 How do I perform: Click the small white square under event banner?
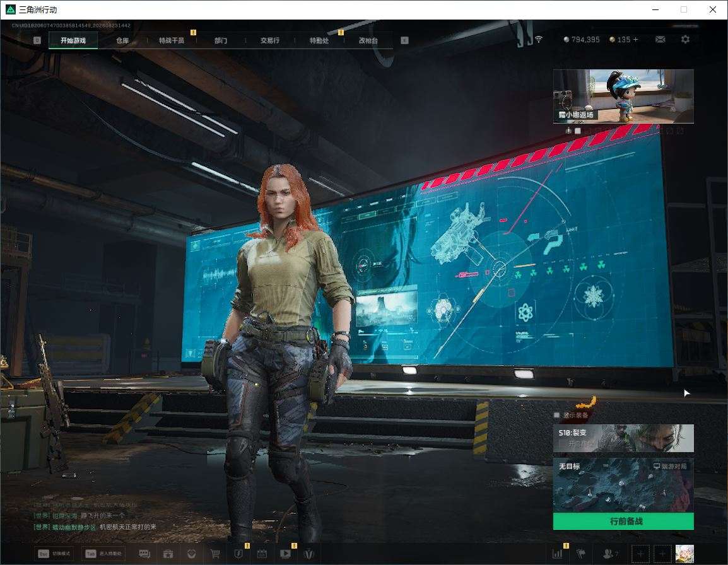coord(578,131)
